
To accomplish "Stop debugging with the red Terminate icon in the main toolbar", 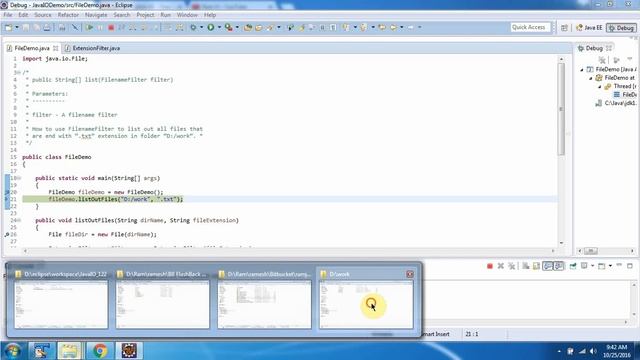I will pyautogui.click(x=111, y=27).
